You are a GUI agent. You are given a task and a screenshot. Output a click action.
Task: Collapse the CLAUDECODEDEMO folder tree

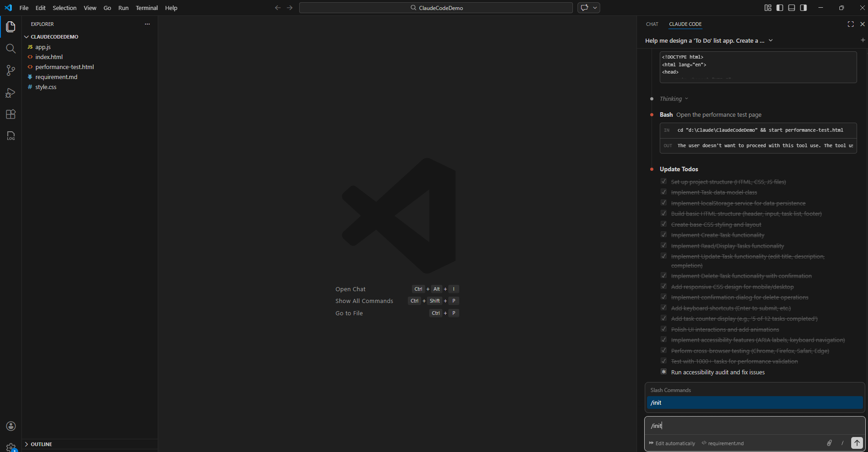[26, 37]
